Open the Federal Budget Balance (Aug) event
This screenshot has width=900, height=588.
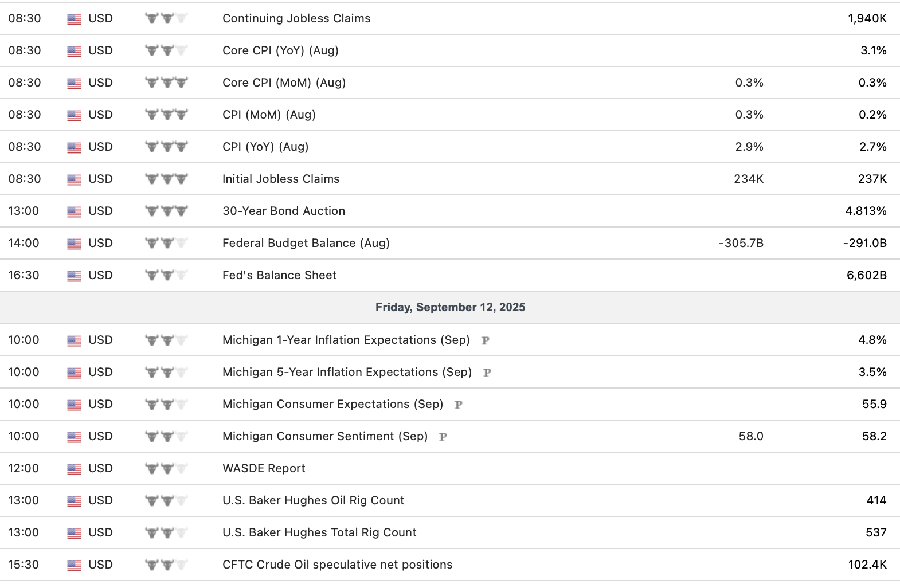click(x=306, y=243)
